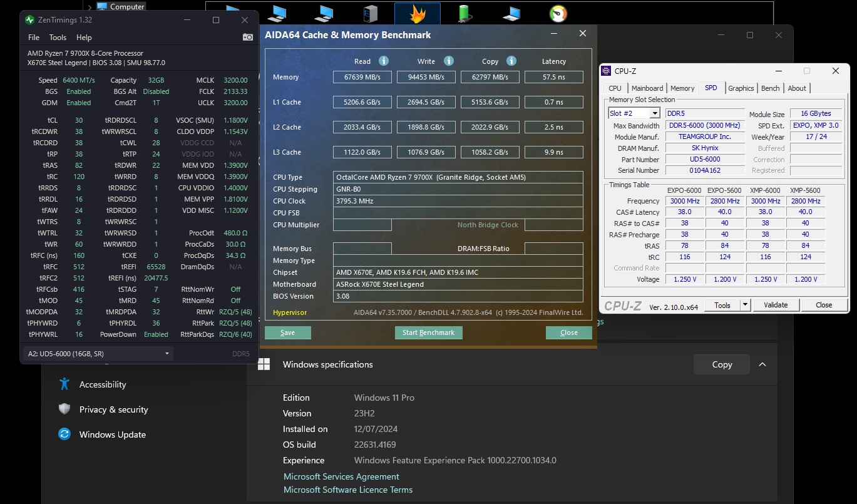The image size is (857, 504).
Task: Open the A2: UD5-6000 module dropdown in ZenTimings
Action: (98, 354)
